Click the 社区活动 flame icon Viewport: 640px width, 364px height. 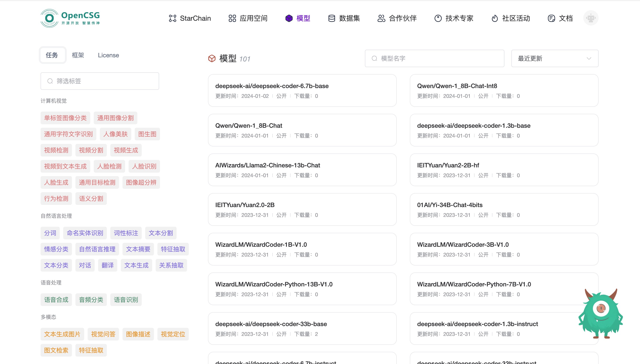[495, 18]
